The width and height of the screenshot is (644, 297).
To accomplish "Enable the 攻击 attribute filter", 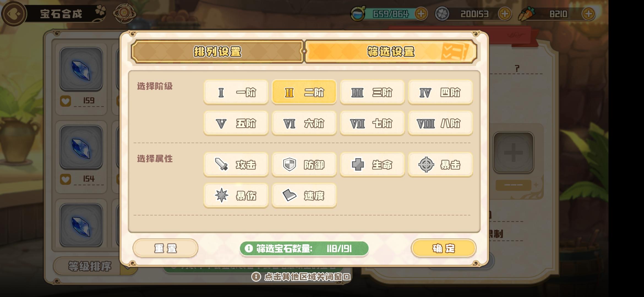I will point(236,165).
